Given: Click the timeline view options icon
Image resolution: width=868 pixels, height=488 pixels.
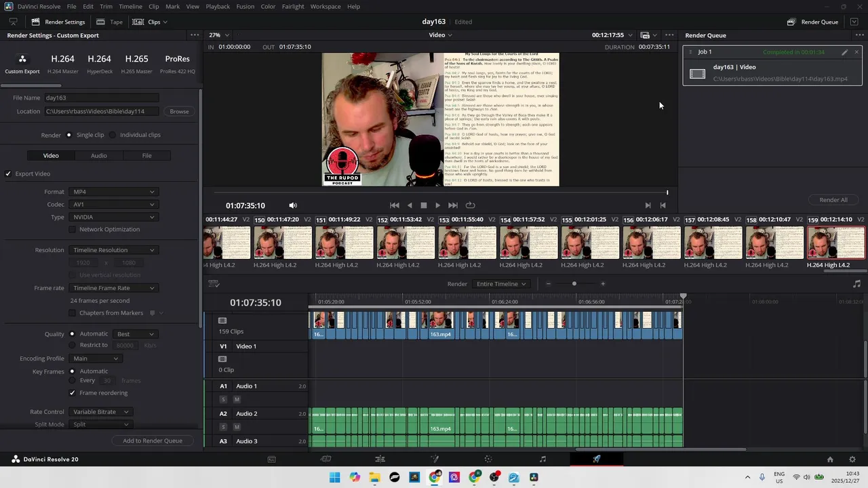Looking at the screenshot, I should click(x=214, y=283).
